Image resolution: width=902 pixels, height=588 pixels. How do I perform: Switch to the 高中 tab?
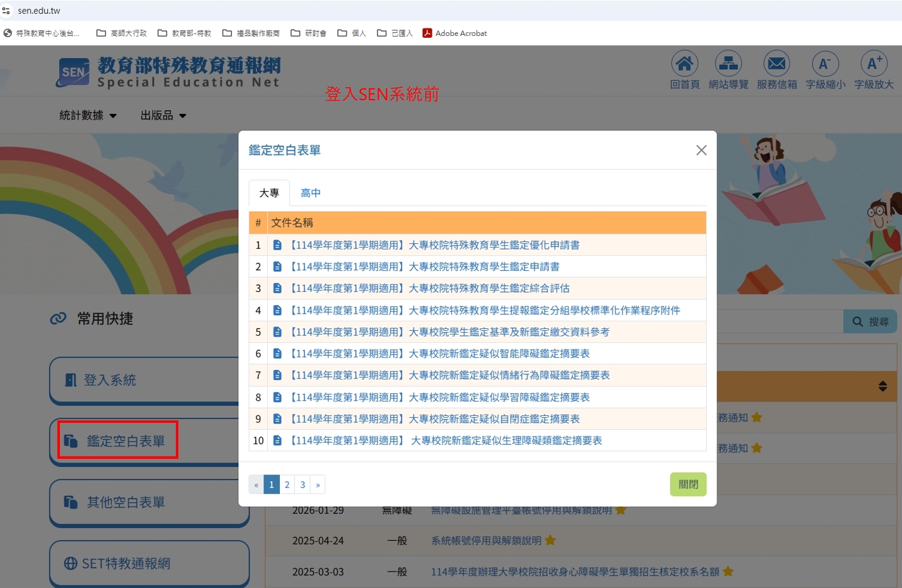[x=310, y=193]
